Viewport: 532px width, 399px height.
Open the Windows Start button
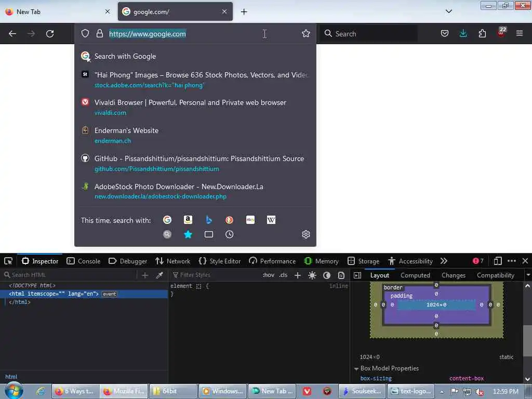click(14, 391)
